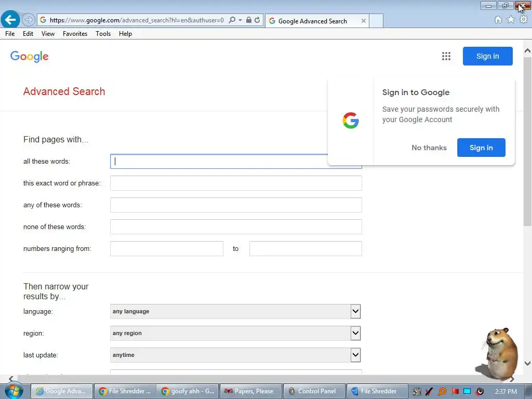The width and height of the screenshot is (532, 399).
Task: Click the search magnifier icon in address bar
Action: (x=232, y=20)
